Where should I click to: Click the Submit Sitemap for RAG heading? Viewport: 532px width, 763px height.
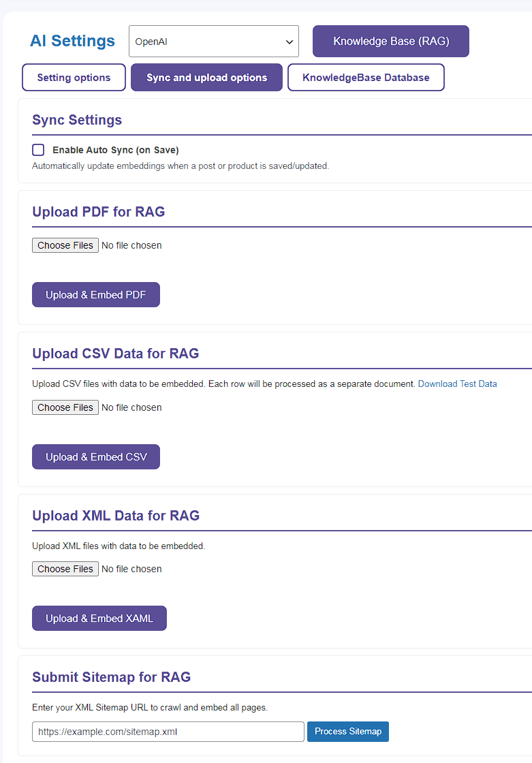[x=111, y=677]
